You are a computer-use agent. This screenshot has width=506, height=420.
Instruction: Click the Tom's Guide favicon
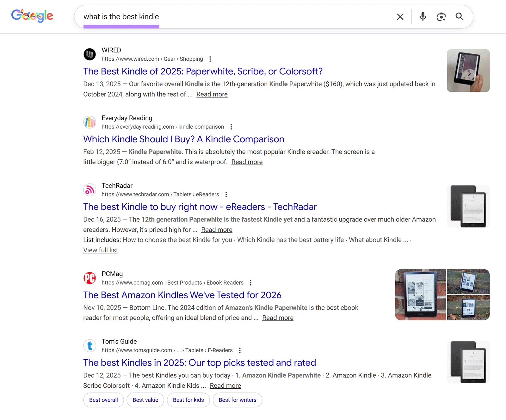pyautogui.click(x=90, y=346)
